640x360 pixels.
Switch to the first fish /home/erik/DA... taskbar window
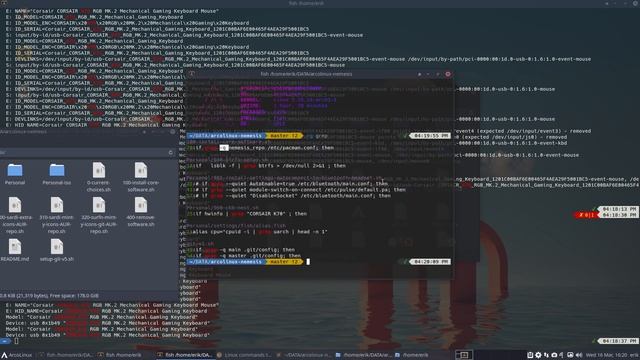[66, 355]
